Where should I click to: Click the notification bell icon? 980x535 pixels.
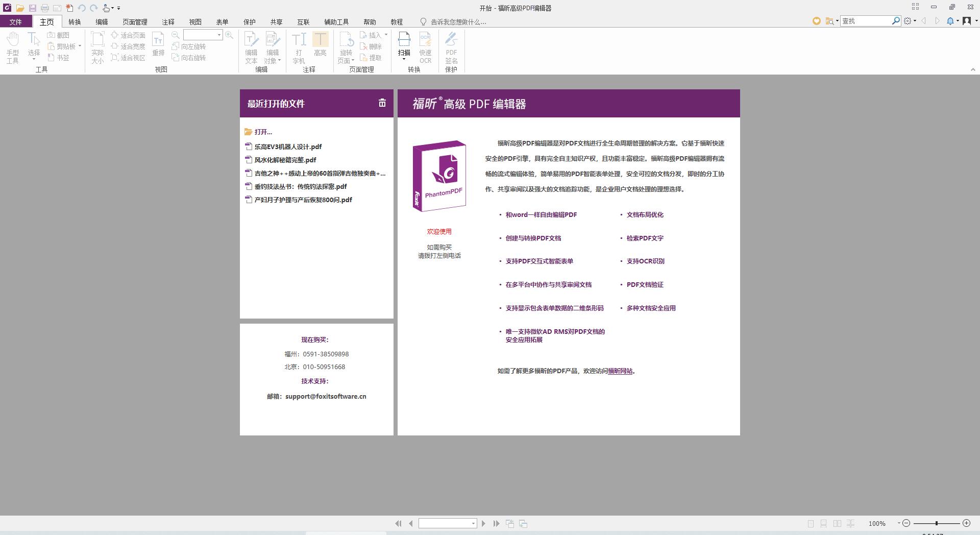[x=950, y=21]
